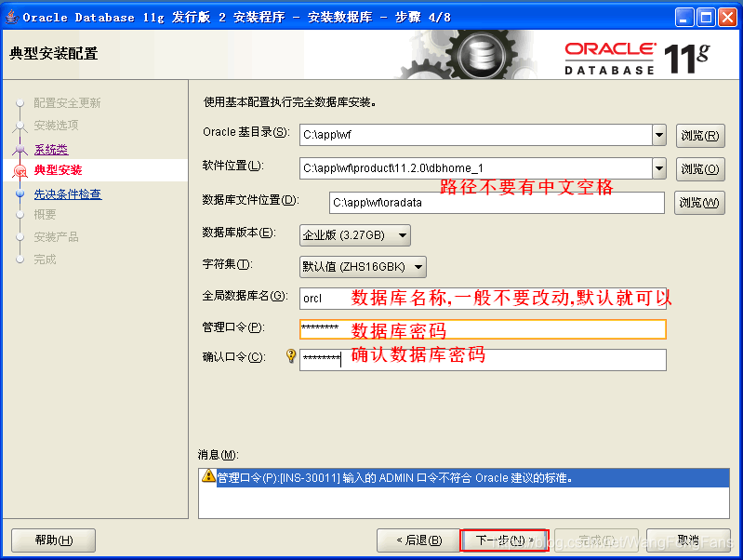Select 典型安装 in the step list
Viewport: 743px width, 560px height.
click(x=58, y=170)
